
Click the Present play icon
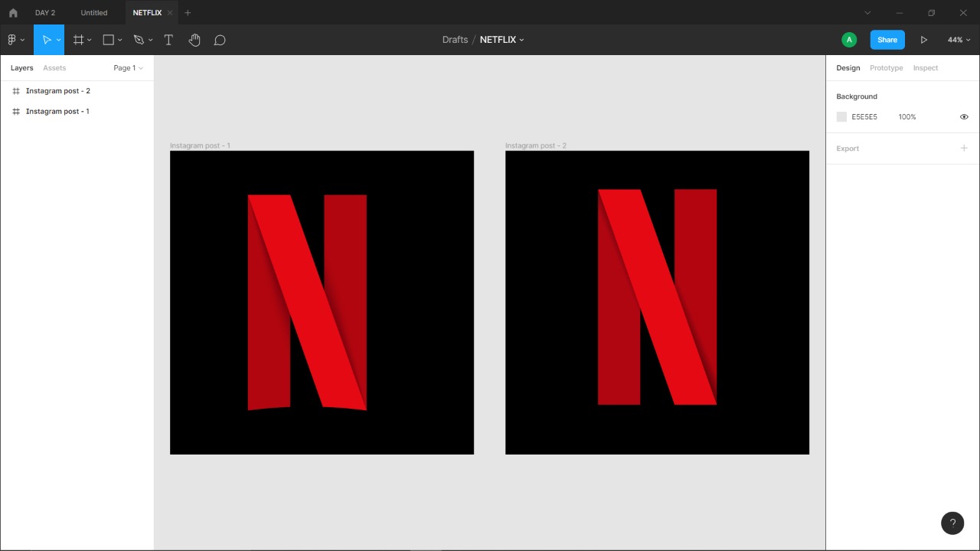coord(924,40)
